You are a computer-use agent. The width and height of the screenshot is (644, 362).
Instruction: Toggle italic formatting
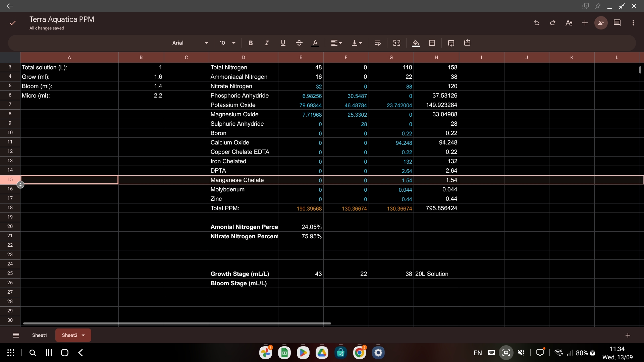coord(267,43)
